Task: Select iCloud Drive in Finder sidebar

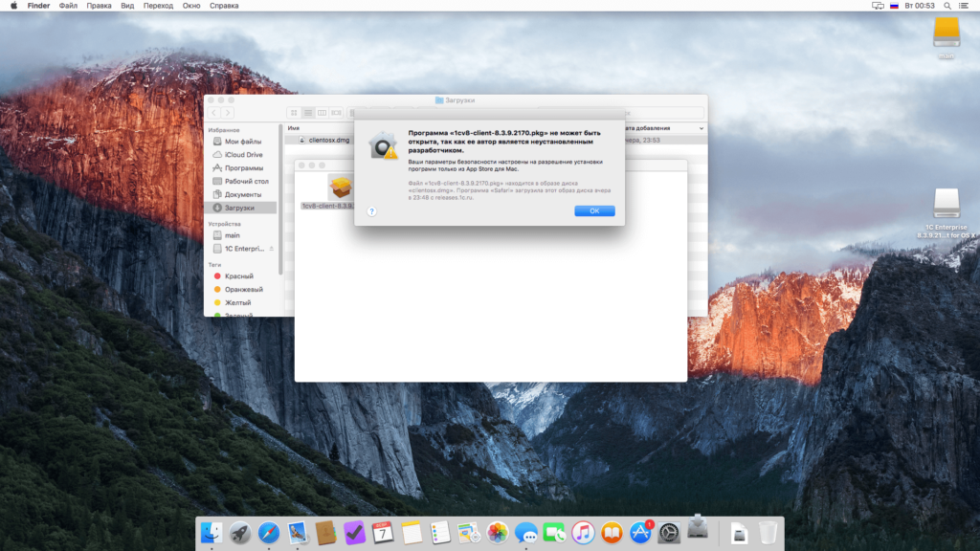Action: (x=242, y=155)
